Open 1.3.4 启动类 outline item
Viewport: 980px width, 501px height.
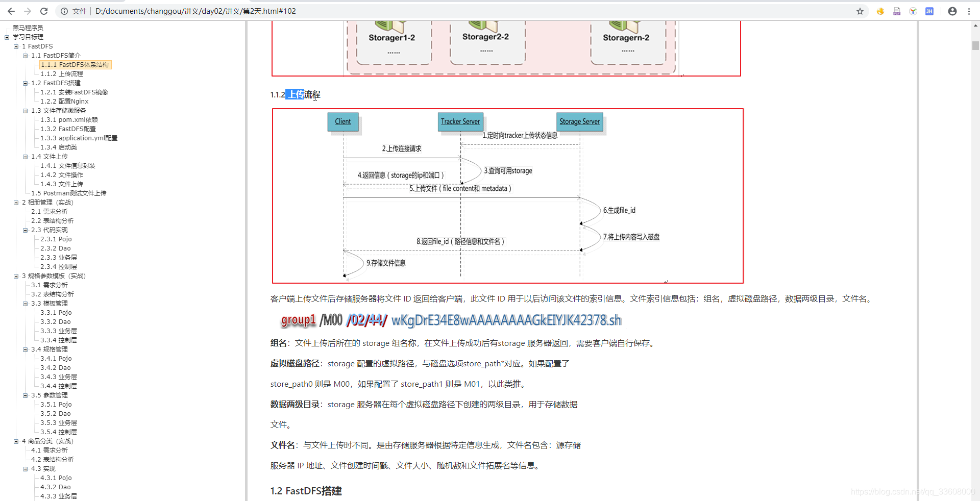(59, 147)
